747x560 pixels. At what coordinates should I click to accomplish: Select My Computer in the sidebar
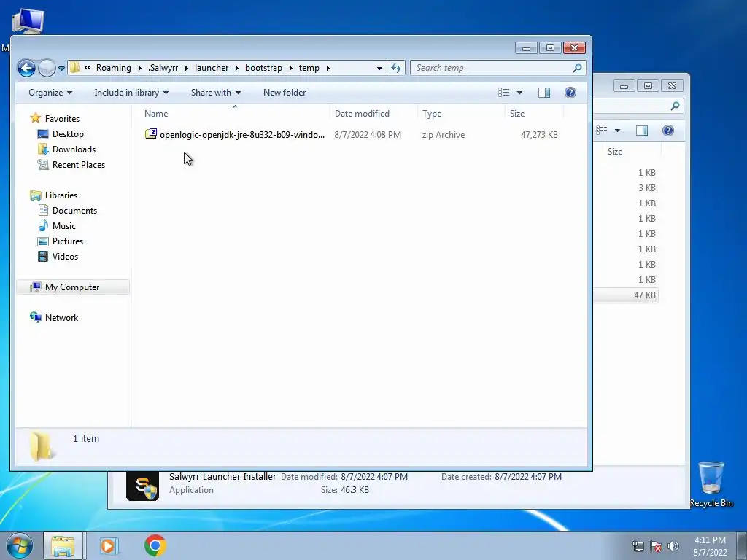click(72, 287)
